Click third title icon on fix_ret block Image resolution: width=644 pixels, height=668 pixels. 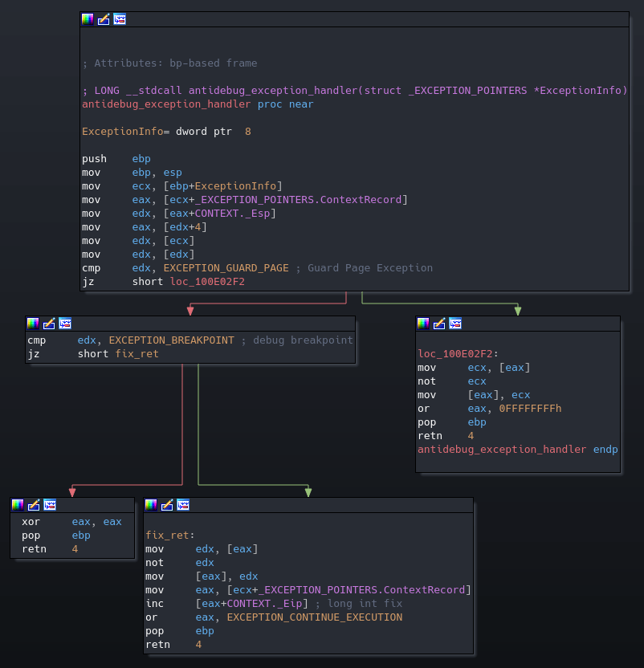[183, 505]
